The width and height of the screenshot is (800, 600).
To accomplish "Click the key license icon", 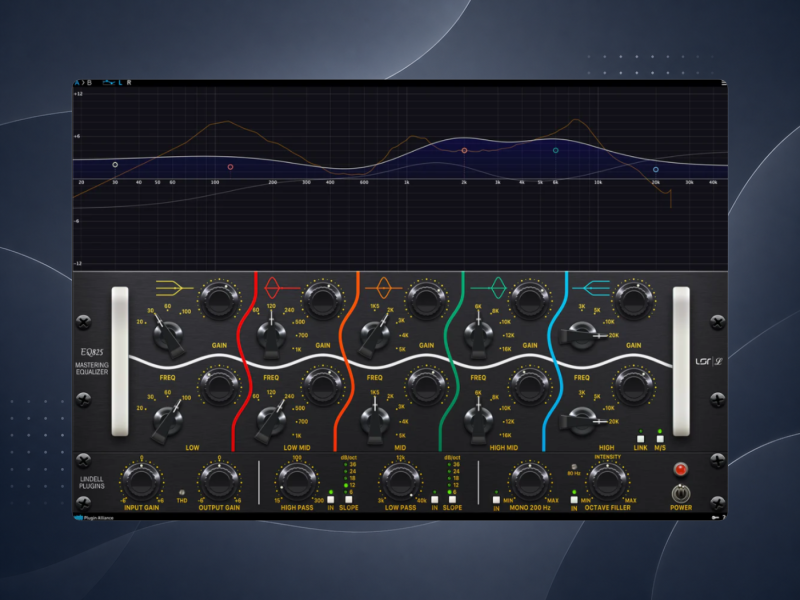I will click(x=715, y=518).
